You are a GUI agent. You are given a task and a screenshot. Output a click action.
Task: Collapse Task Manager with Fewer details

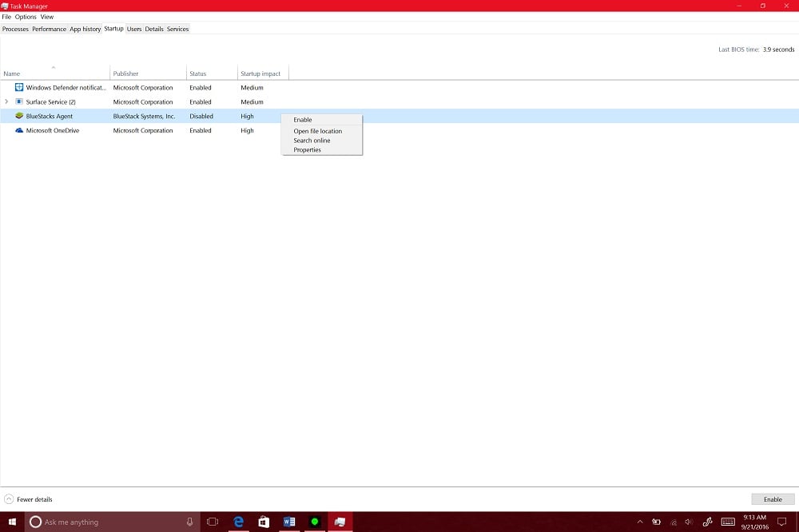point(30,498)
